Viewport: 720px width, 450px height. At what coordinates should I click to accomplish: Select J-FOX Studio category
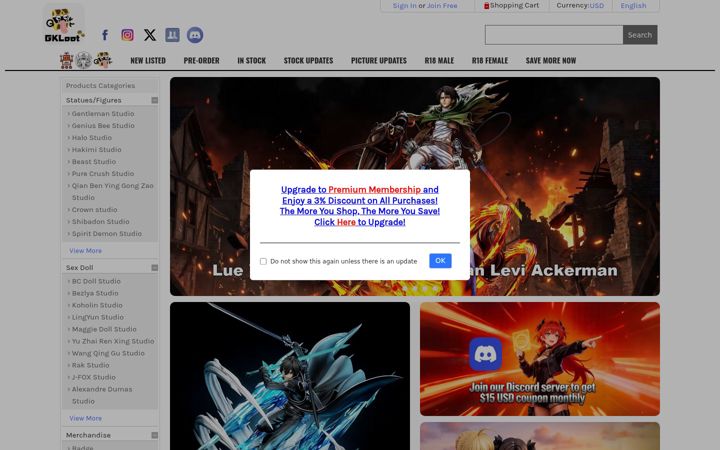[x=94, y=377]
